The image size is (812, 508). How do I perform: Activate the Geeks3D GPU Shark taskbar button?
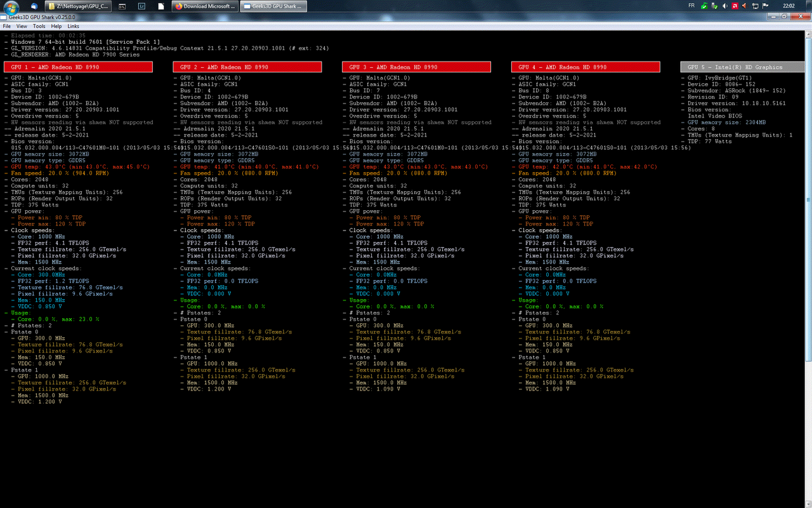(273, 6)
